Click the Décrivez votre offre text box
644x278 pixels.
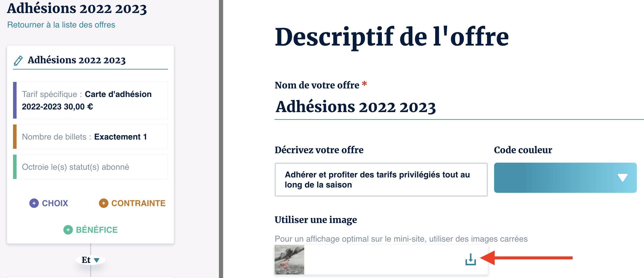(x=381, y=180)
